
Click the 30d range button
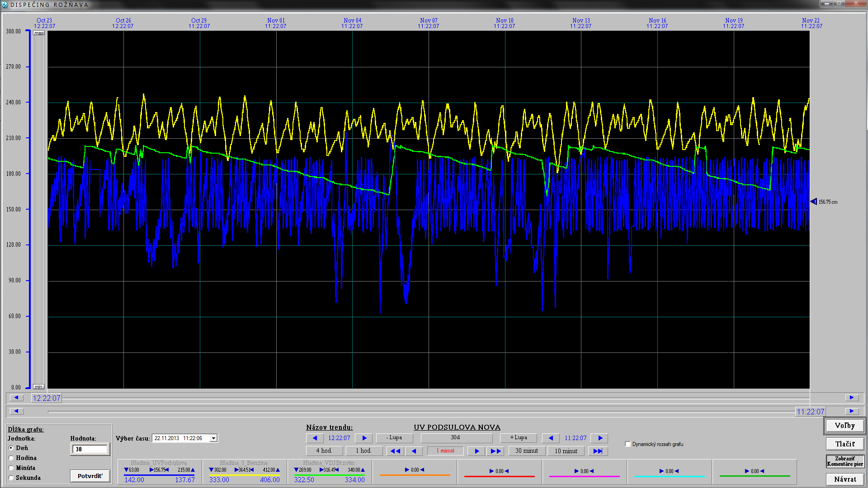click(456, 438)
